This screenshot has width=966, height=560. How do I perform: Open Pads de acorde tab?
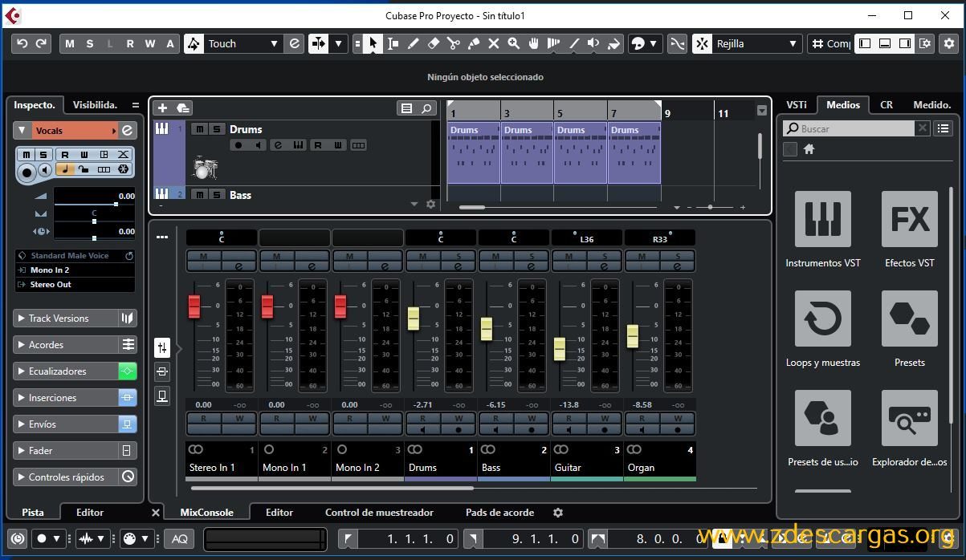pyautogui.click(x=500, y=513)
